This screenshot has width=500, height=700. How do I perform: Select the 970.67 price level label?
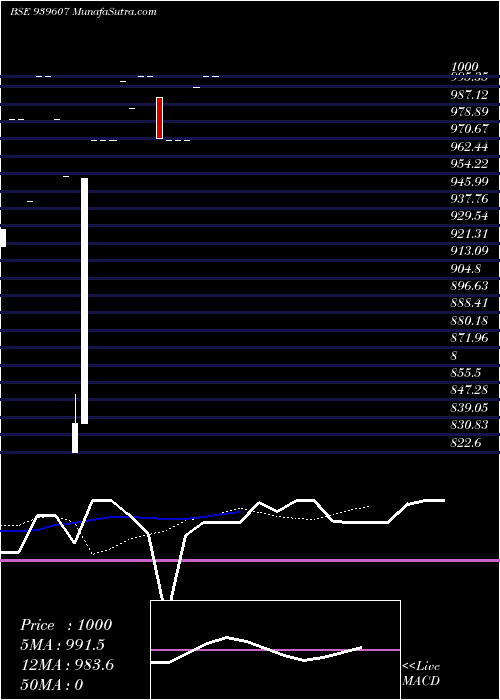click(x=469, y=129)
